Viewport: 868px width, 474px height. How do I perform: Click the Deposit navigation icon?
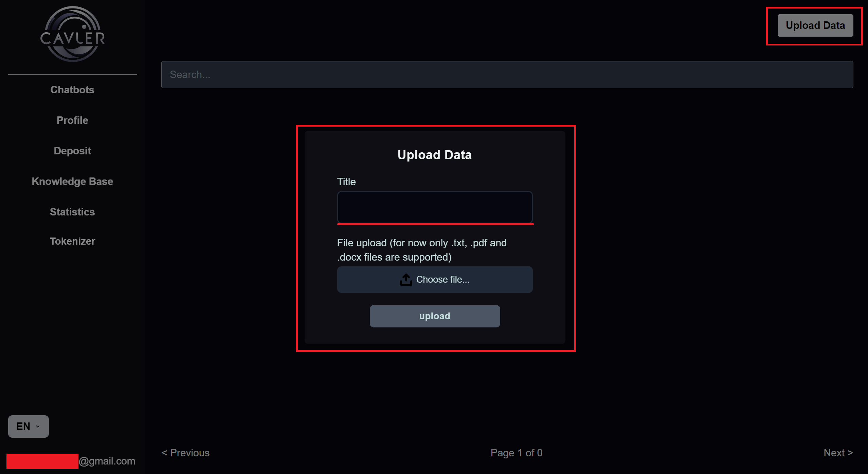(72, 151)
